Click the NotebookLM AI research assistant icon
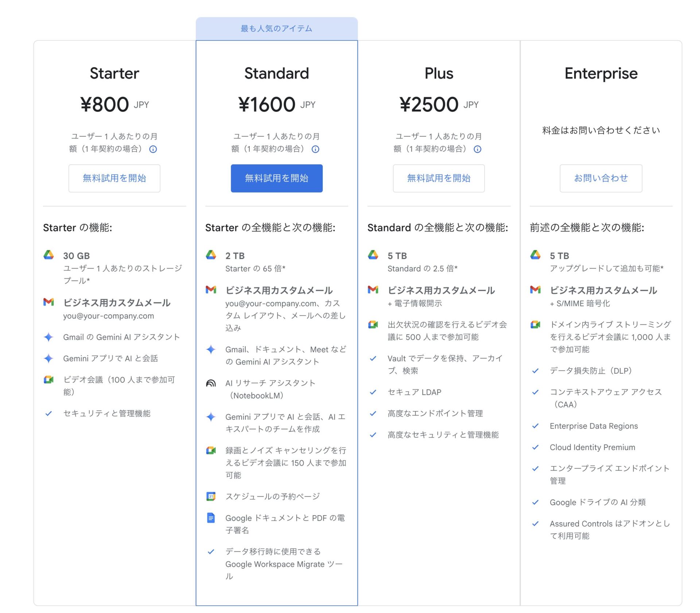Screen dimensions: 700x613 [211, 383]
